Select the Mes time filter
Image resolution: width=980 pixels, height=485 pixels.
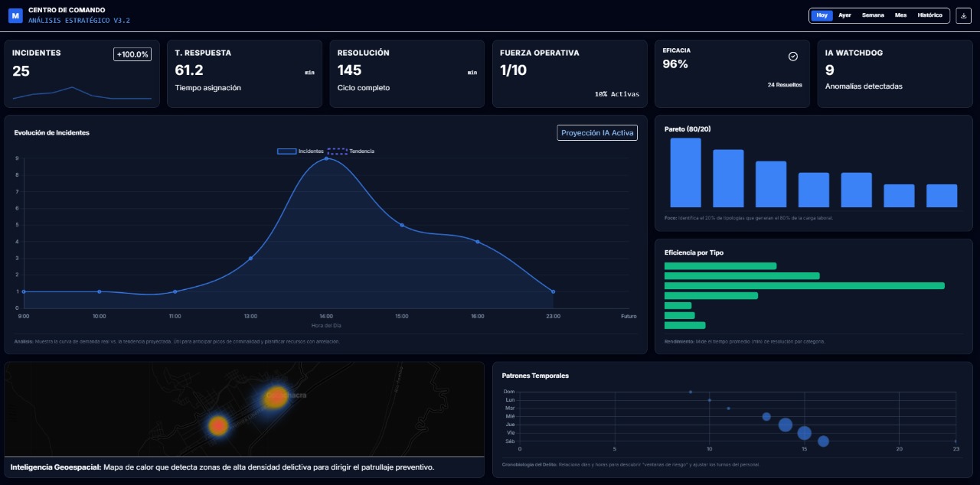(x=900, y=15)
